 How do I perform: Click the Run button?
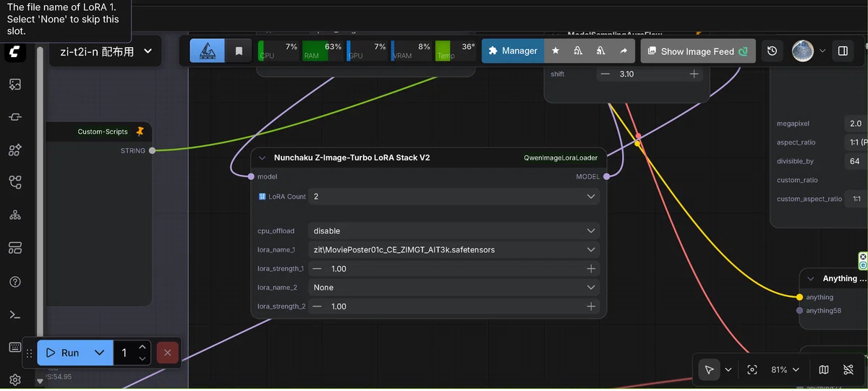click(62, 353)
